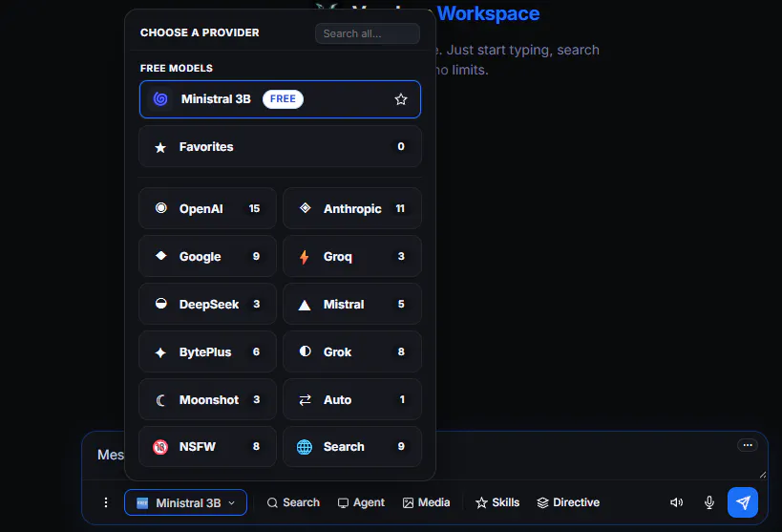Choose the Groq provider

pyautogui.click(x=352, y=257)
